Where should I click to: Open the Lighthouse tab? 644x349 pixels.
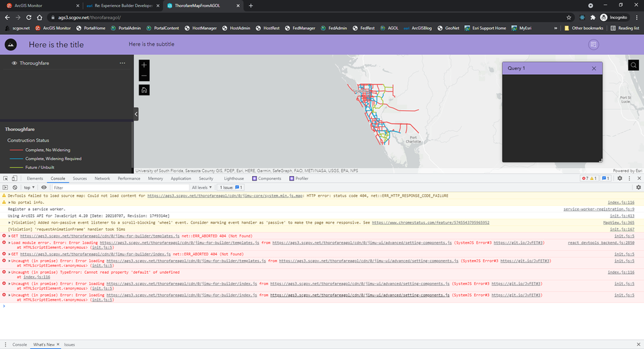(x=234, y=179)
